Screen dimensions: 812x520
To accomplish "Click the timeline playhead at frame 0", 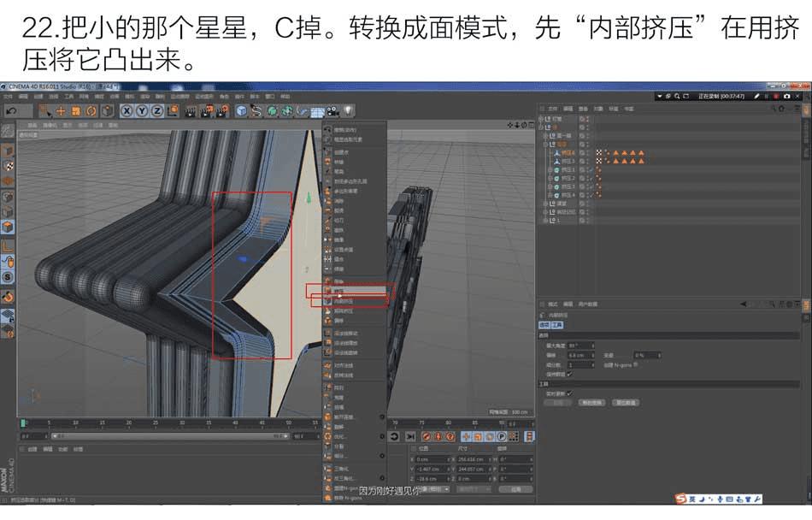I will (23, 423).
